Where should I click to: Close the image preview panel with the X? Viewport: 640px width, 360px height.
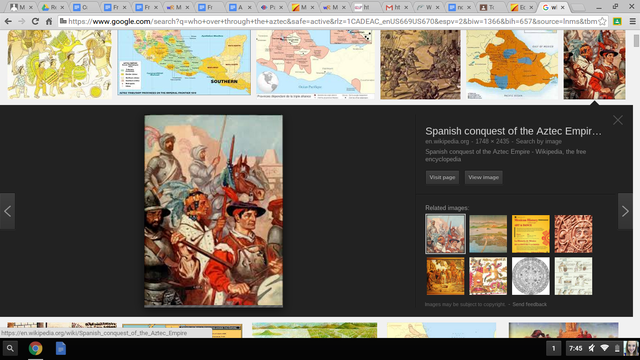(x=618, y=120)
